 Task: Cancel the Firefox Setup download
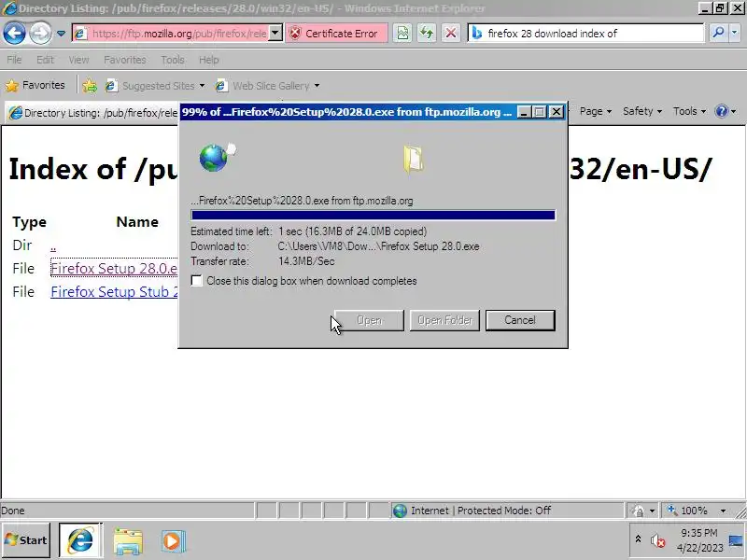520,320
